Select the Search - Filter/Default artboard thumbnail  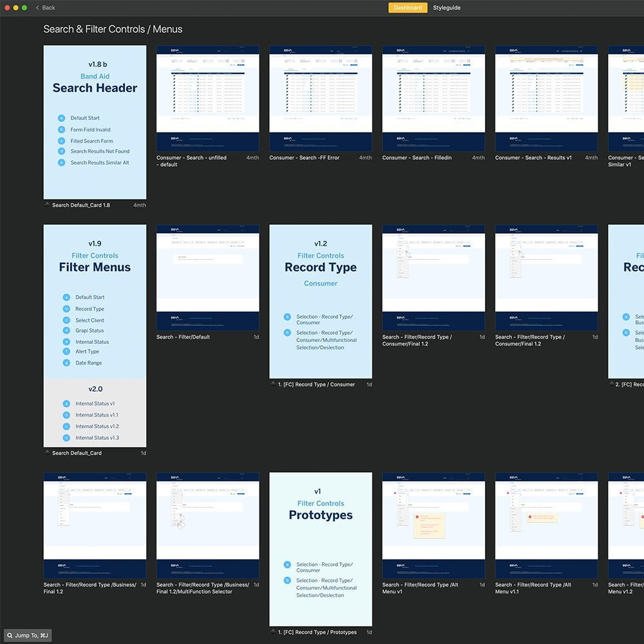(207, 278)
